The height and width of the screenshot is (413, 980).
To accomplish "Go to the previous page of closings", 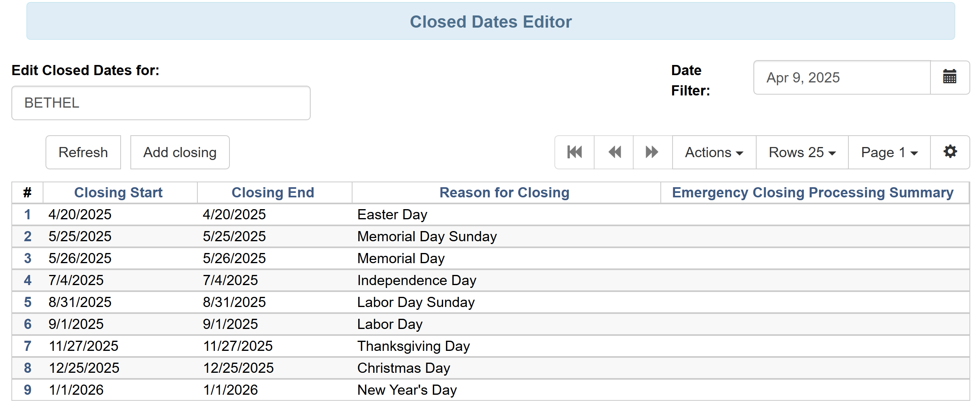I will pyautogui.click(x=613, y=152).
